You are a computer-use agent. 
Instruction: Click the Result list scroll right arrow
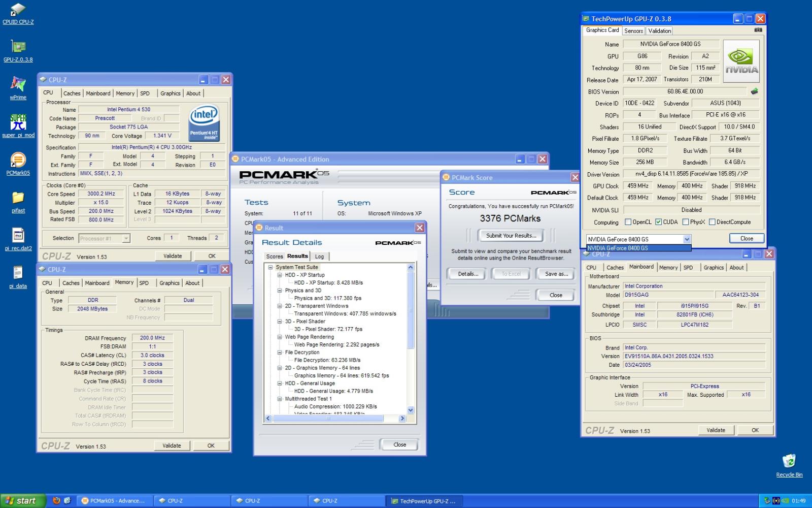click(402, 419)
